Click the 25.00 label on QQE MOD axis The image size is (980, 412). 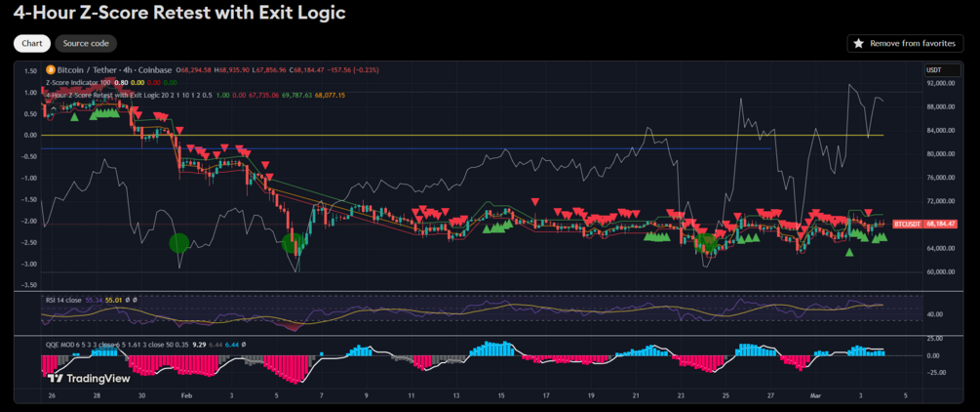pos(937,339)
